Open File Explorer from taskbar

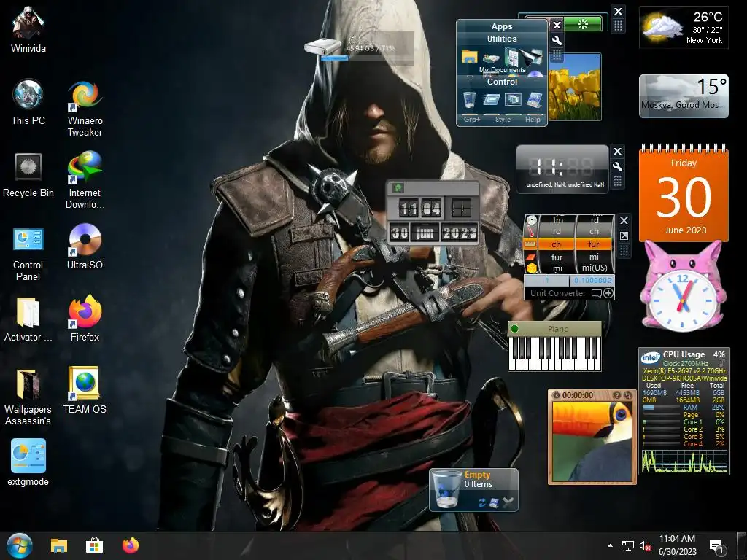tap(59, 545)
